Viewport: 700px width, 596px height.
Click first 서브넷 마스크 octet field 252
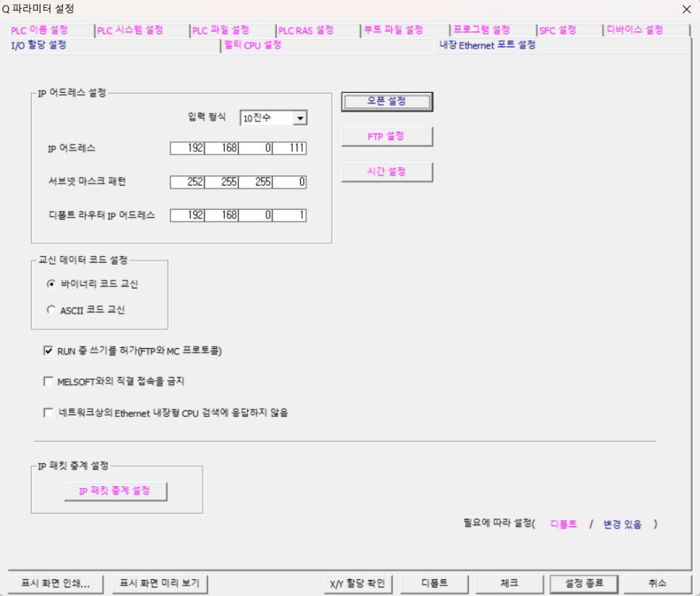[x=188, y=182]
